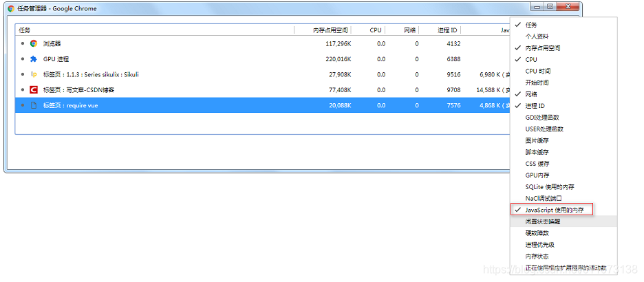Select the GPU 进程 row
Screen dimensions: 644x282
[262, 59]
